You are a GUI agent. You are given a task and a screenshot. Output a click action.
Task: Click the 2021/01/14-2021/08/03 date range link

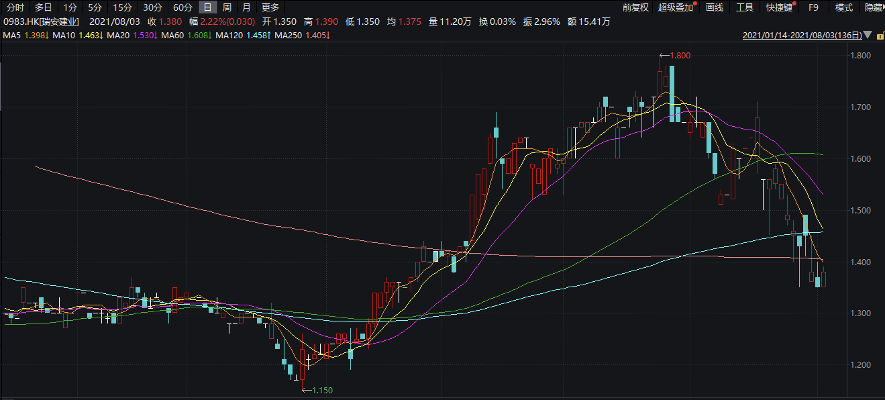801,36
